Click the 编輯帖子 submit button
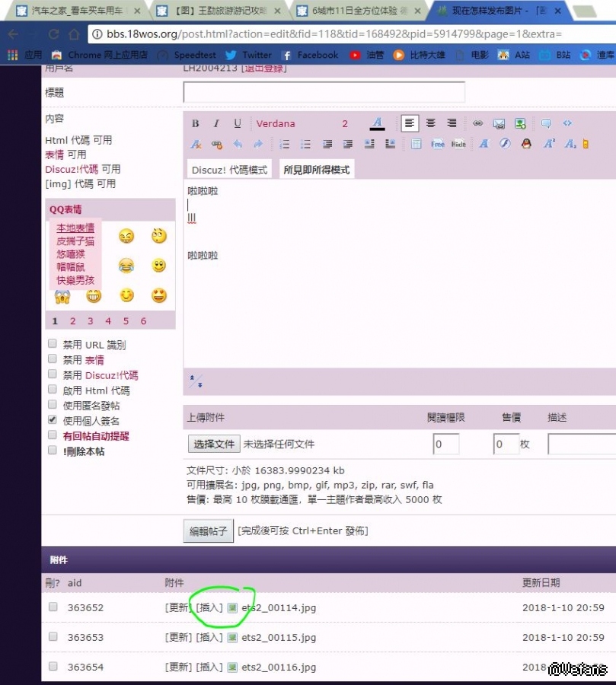Viewport: 616px width, 685px height. tap(209, 530)
